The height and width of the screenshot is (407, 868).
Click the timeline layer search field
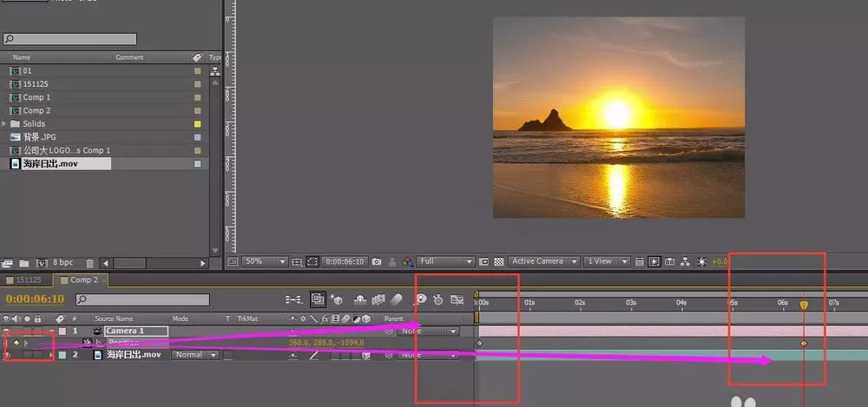click(143, 299)
